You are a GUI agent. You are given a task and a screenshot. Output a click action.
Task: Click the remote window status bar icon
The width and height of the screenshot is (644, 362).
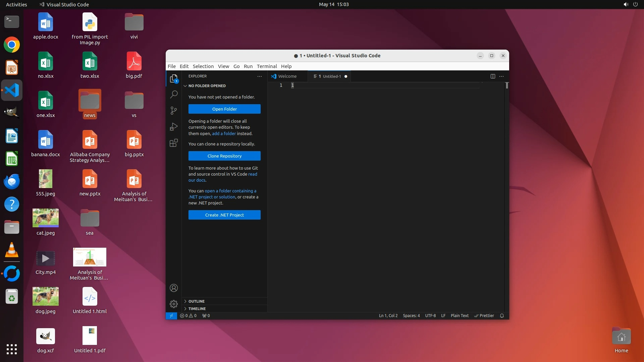(171, 316)
